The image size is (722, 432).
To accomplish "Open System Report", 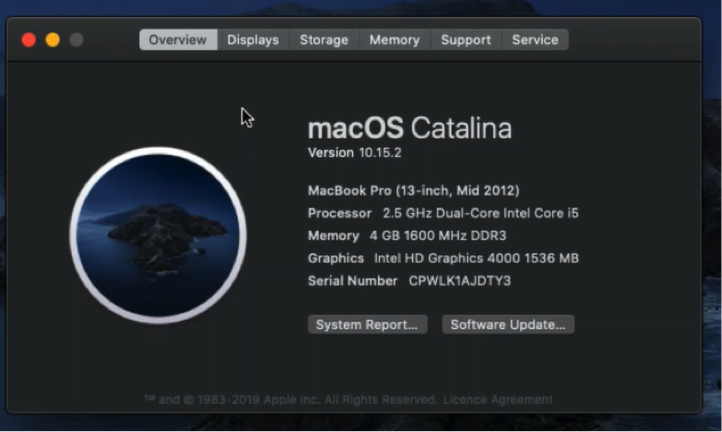I will tap(367, 325).
